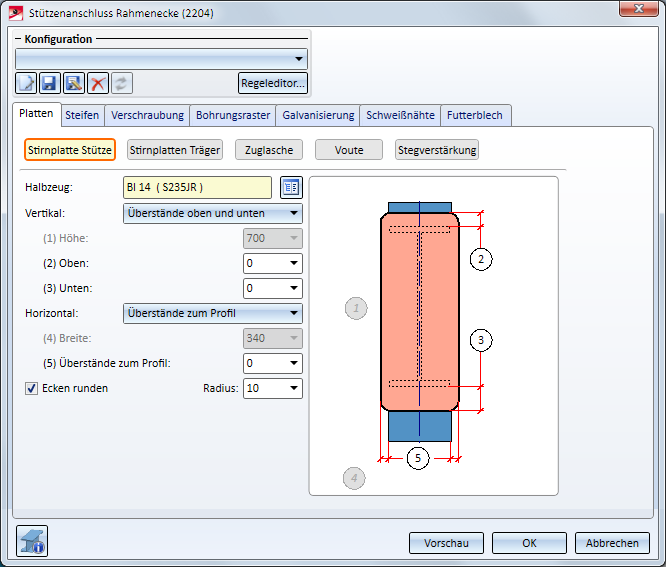
Task: Click the save configuration as icon
Action: click(x=74, y=83)
